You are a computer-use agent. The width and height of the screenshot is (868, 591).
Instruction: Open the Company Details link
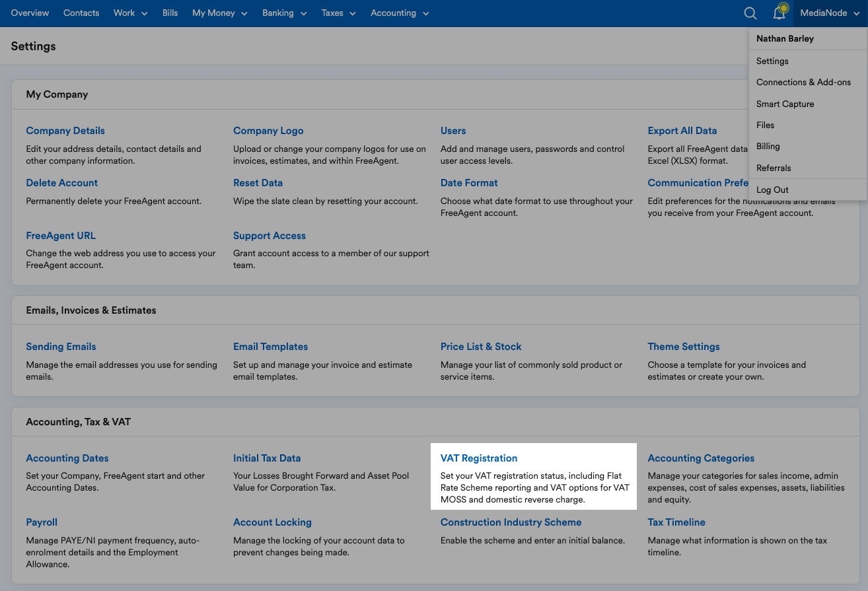pyautogui.click(x=65, y=131)
